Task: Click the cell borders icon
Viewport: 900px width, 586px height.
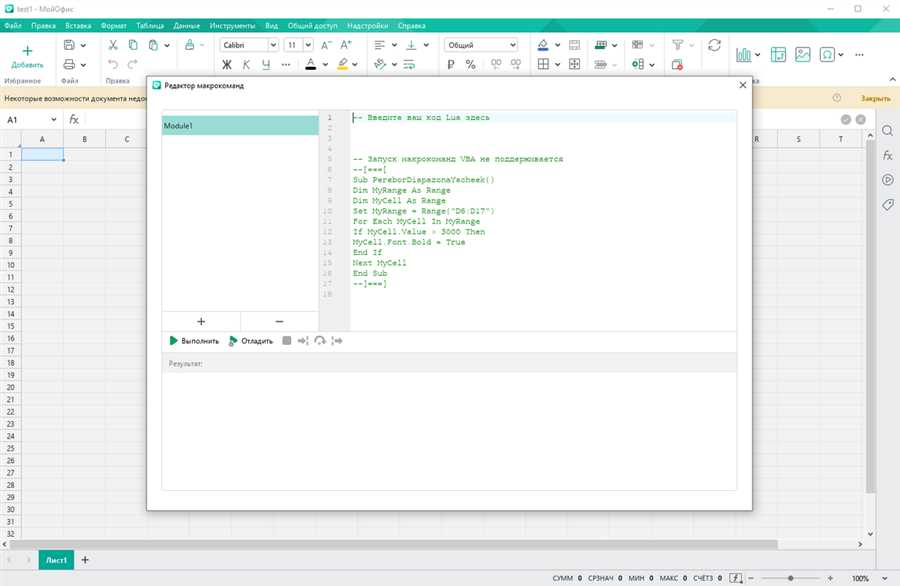Action: coord(543,64)
